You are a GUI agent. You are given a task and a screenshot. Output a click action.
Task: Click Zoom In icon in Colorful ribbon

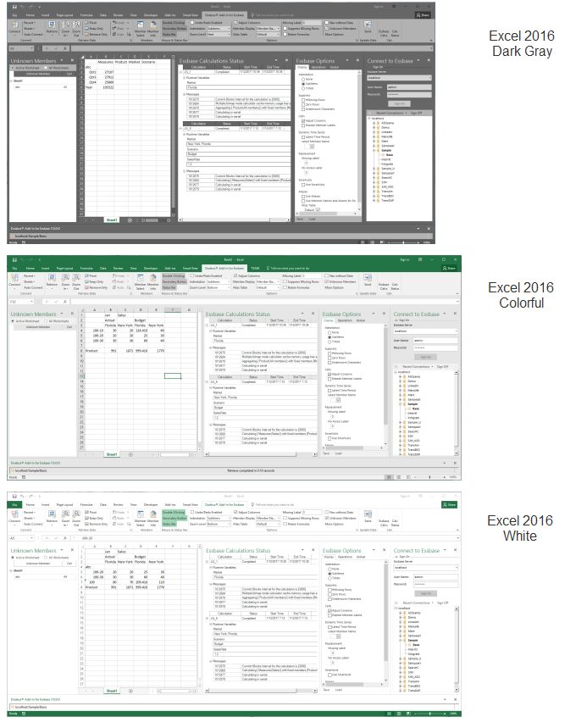coord(65,278)
